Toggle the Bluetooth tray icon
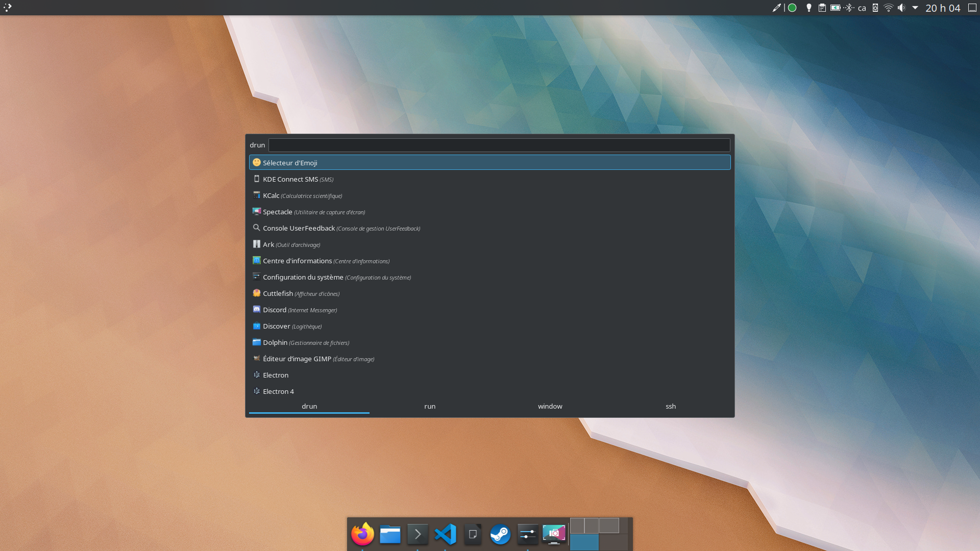The width and height of the screenshot is (980, 551). [x=849, y=8]
